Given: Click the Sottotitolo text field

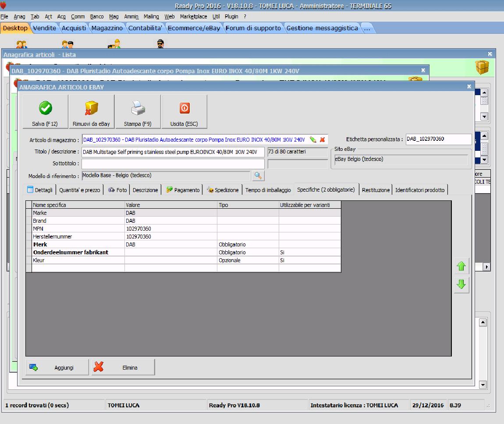Looking at the screenshot, I should pos(173,164).
